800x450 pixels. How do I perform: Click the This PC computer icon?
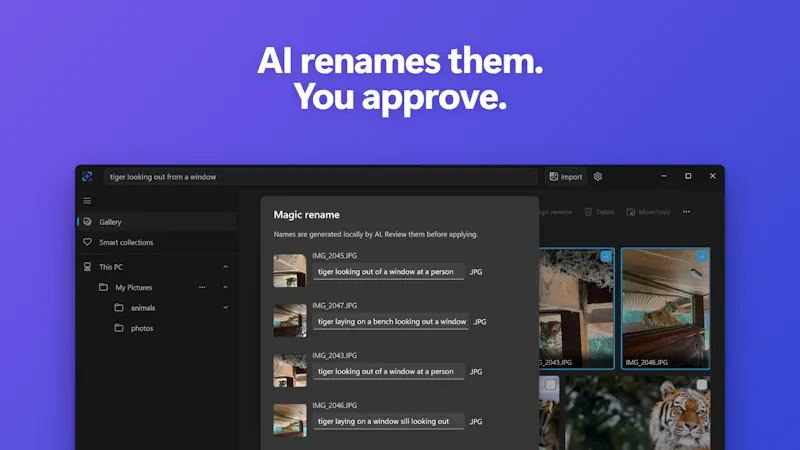(88, 266)
